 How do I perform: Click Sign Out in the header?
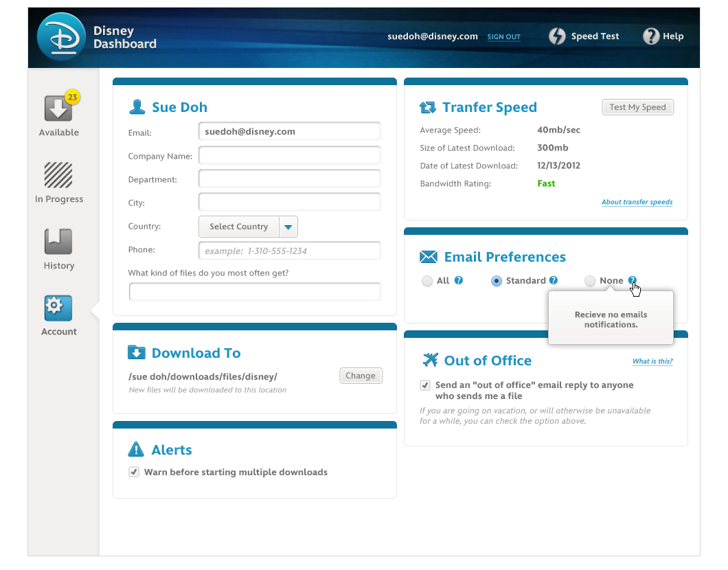(503, 37)
